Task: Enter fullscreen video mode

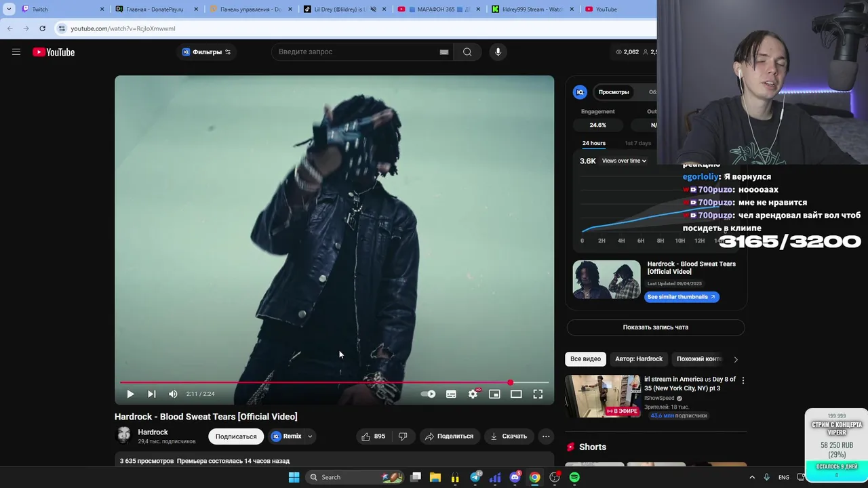Action: pyautogui.click(x=538, y=394)
